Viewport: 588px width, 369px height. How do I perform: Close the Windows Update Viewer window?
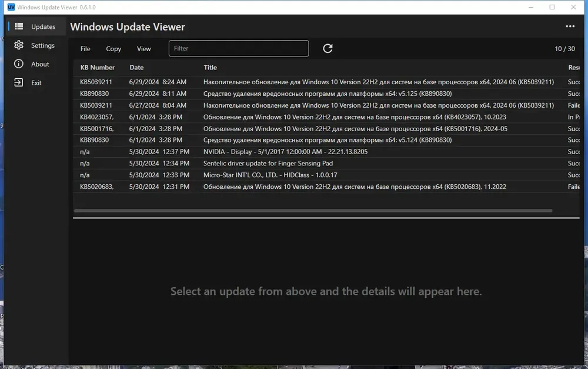click(573, 7)
